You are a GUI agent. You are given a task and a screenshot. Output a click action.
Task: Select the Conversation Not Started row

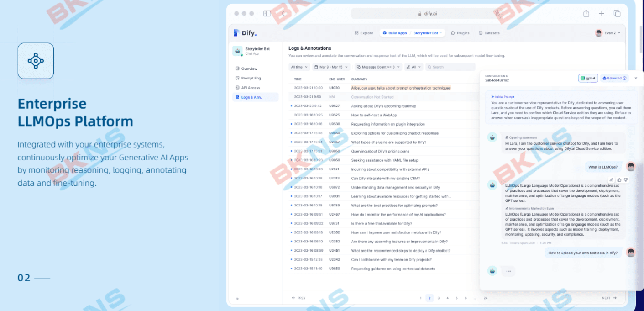point(383,97)
